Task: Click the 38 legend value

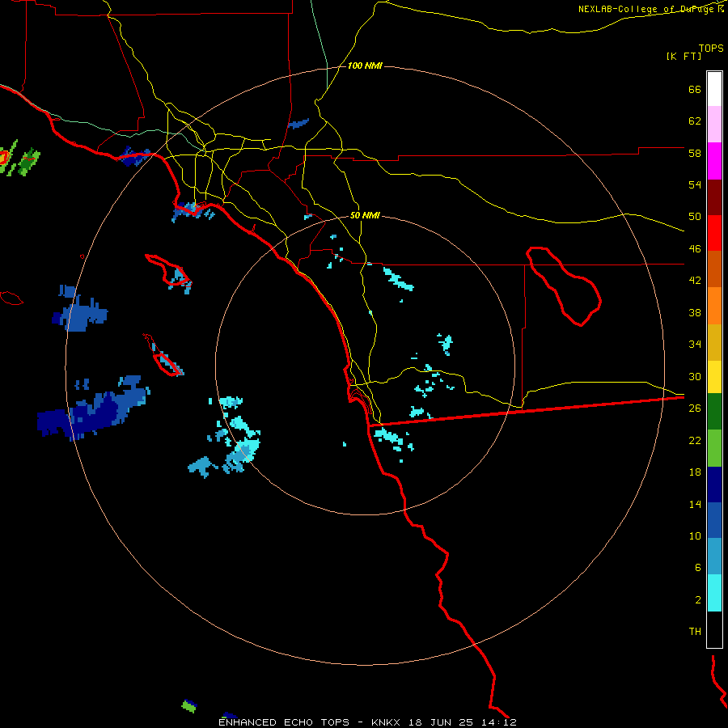Action: coord(695,312)
